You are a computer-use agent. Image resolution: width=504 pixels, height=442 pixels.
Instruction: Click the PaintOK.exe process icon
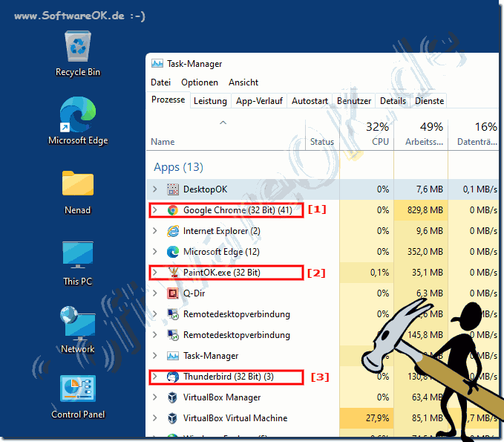[x=174, y=273]
